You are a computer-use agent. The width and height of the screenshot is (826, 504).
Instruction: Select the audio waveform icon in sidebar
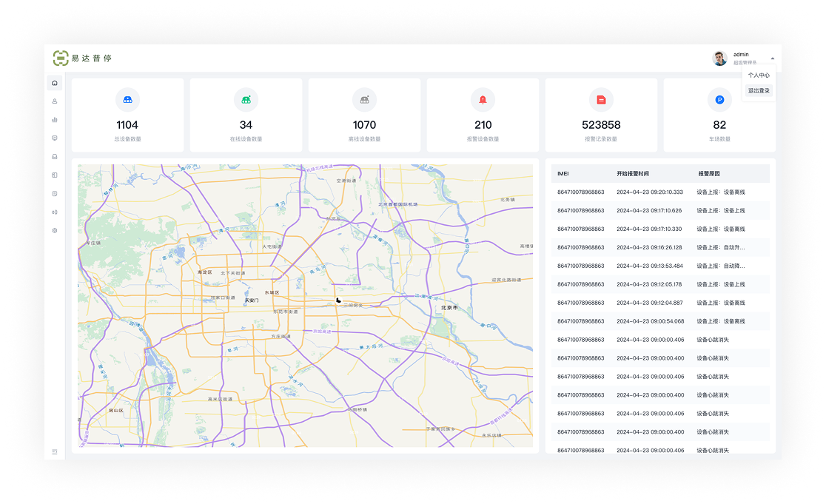click(55, 212)
